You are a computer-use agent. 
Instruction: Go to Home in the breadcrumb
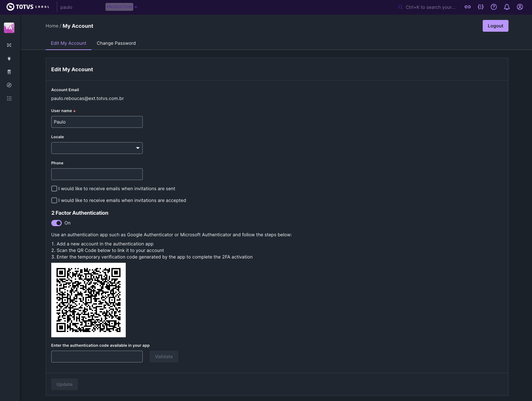[x=52, y=26]
